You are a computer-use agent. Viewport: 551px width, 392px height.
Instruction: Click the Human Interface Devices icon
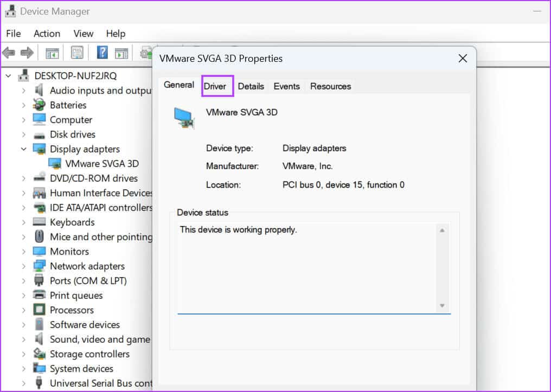39,193
